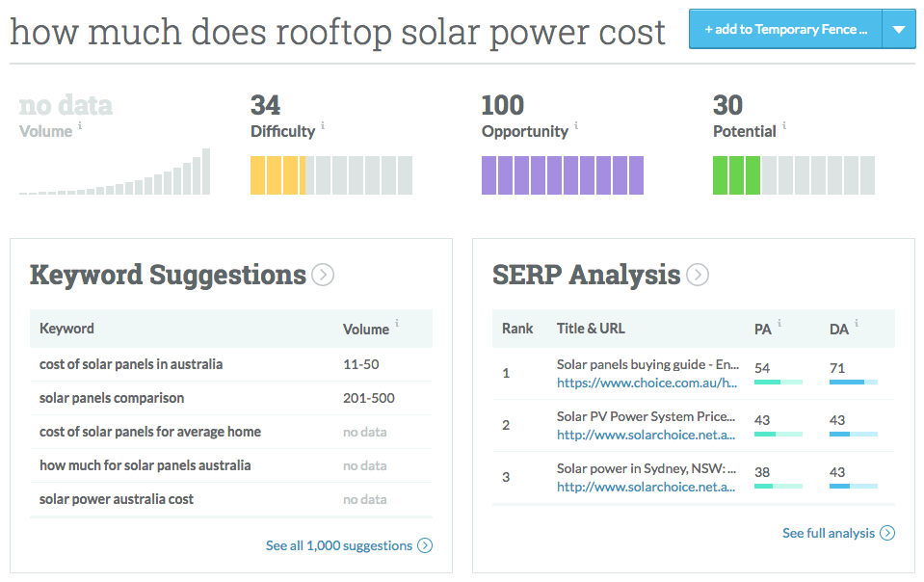Screen dimensions: 924x582
Task: Click the info icon beside Opportunity
Action: (576, 125)
